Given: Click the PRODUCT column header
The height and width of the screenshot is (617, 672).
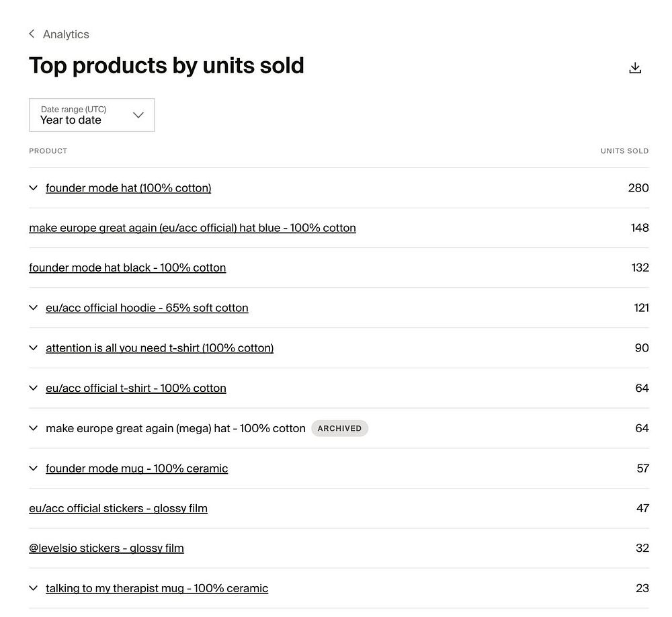Looking at the screenshot, I should click(48, 151).
